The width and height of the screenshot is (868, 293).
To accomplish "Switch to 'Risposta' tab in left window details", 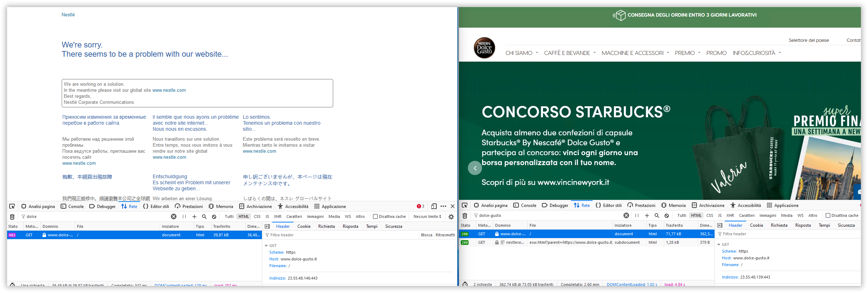I will click(350, 226).
